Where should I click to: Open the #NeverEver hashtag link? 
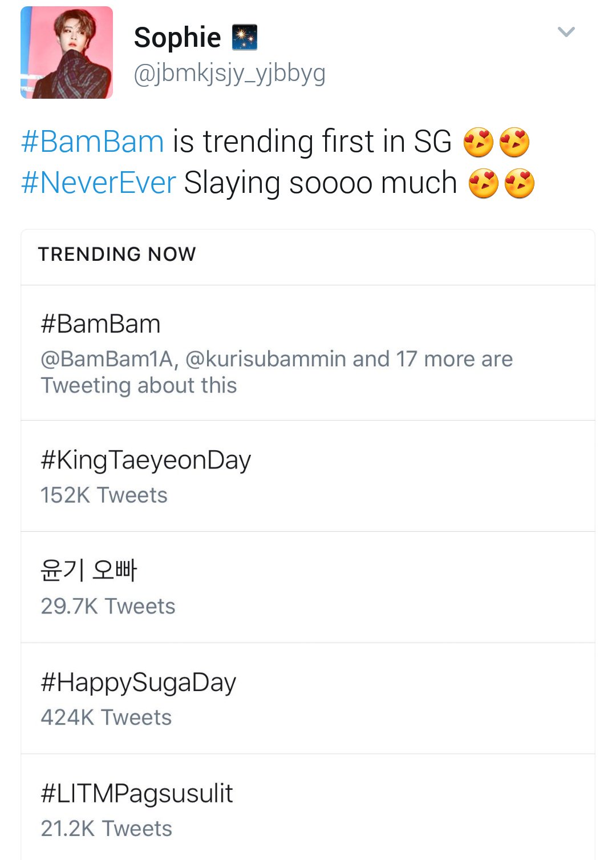[x=99, y=183]
